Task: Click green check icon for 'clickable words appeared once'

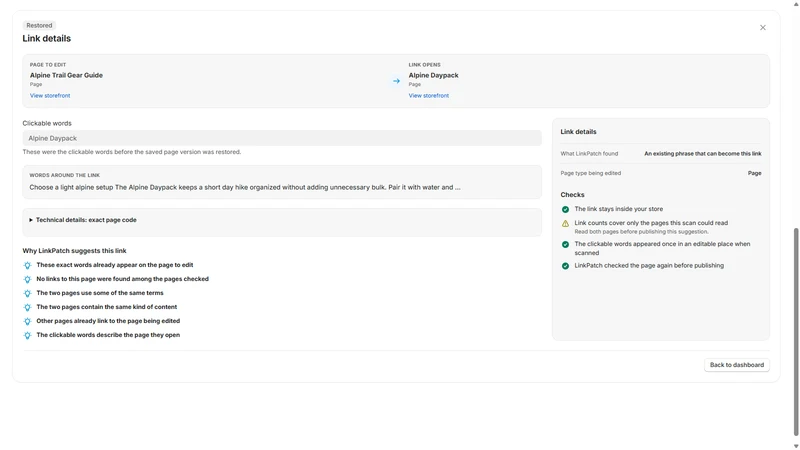Action: tap(565, 244)
